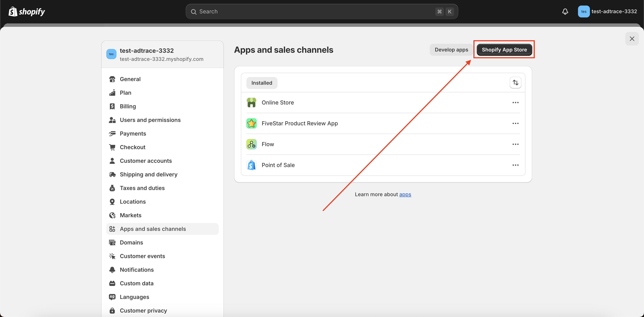Image resolution: width=644 pixels, height=317 pixels.
Task: Open the Point of Sale app entry
Action: coord(383,165)
